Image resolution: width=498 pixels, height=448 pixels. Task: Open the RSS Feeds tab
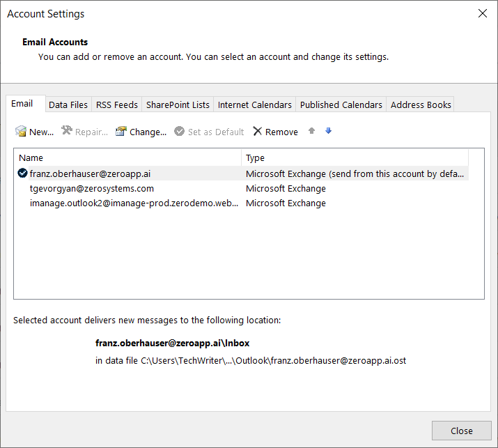click(x=117, y=105)
